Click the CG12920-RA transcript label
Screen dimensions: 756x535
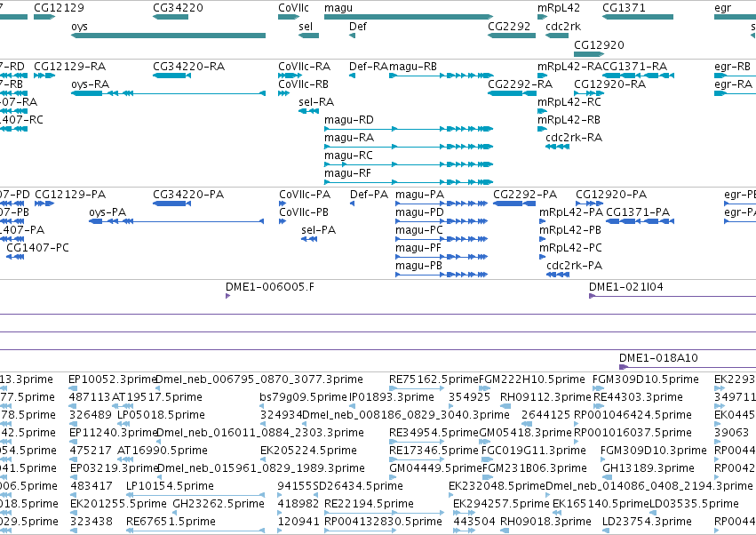[610, 84]
